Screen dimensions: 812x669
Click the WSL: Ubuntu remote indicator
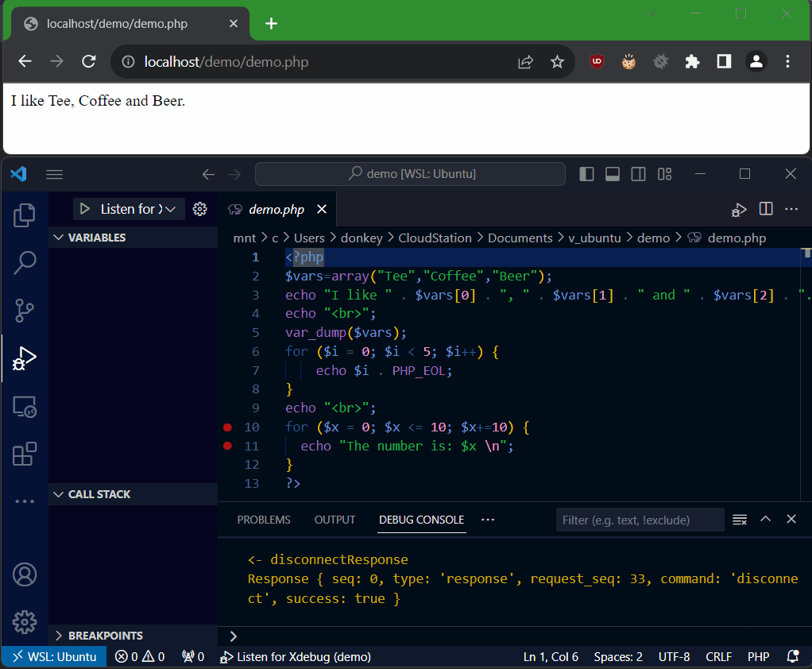click(x=53, y=656)
